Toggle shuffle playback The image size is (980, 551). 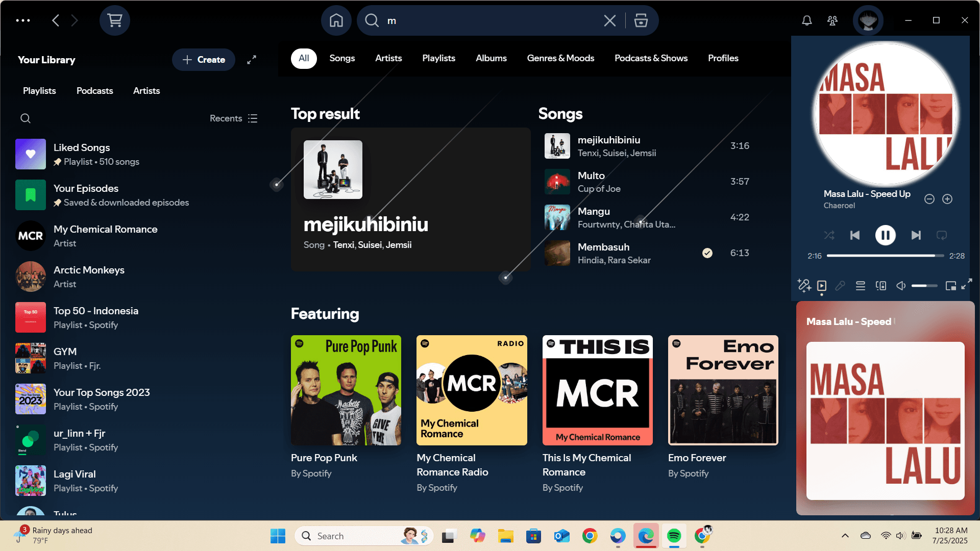click(x=829, y=235)
